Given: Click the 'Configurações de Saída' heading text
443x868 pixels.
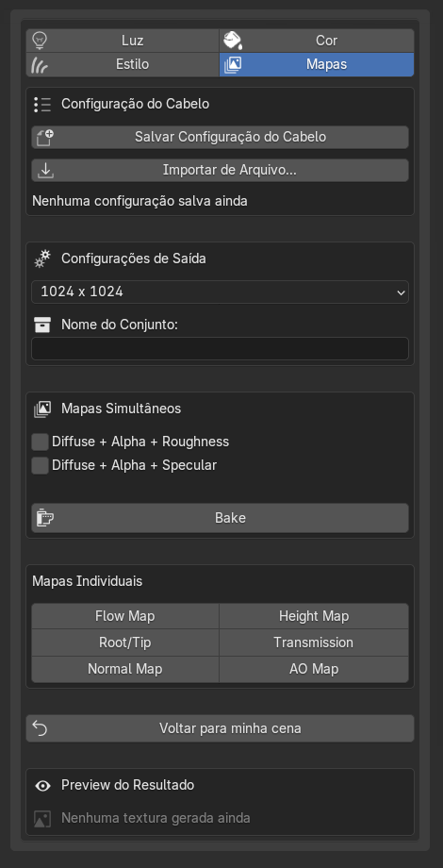Looking at the screenshot, I should pos(134,259).
